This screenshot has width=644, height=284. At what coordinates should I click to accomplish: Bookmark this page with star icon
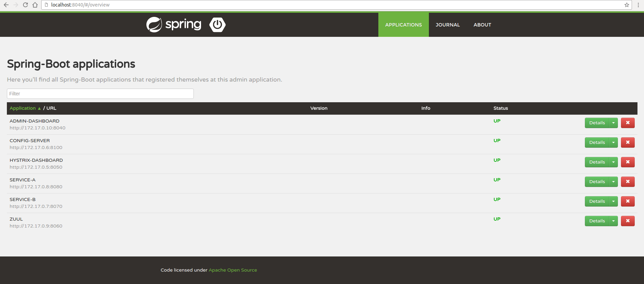point(627,5)
